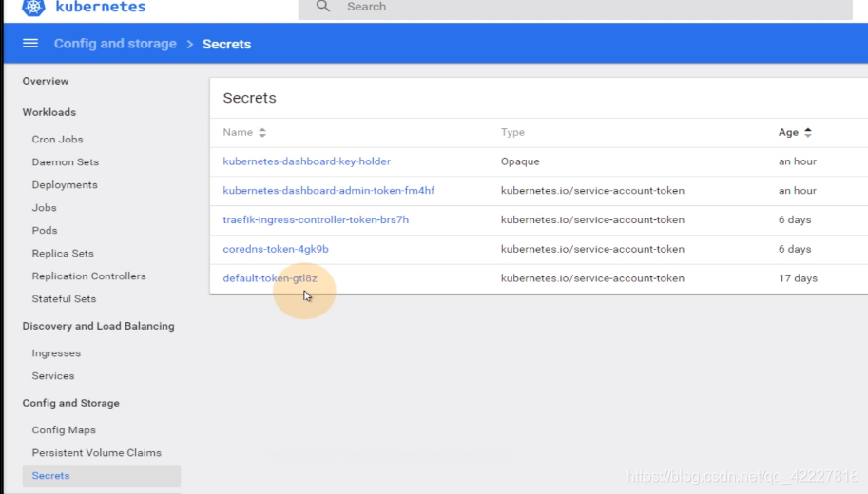This screenshot has width=868, height=494.
Task: Toggle the hamburger navigation menu icon
Action: (30, 44)
